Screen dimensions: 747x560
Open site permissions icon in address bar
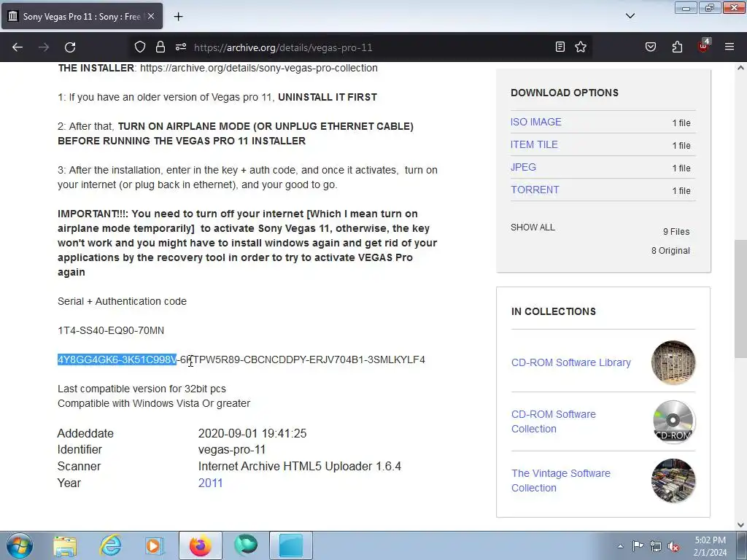coord(181,47)
